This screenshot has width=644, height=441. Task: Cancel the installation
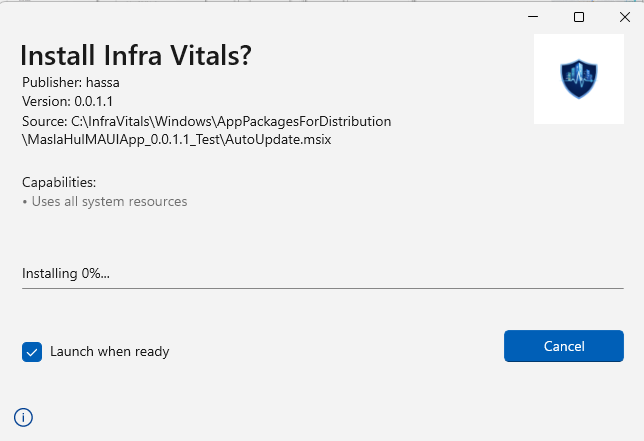click(x=564, y=346)
